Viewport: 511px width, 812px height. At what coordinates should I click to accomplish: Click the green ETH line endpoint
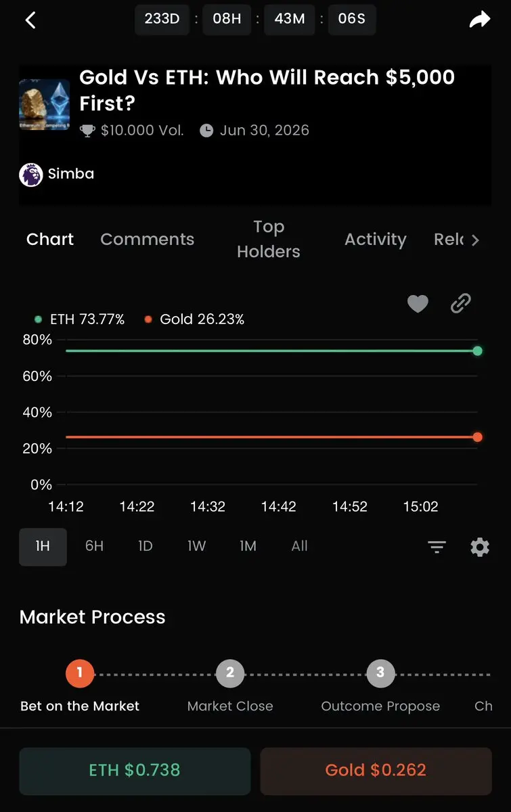[477, 351]
